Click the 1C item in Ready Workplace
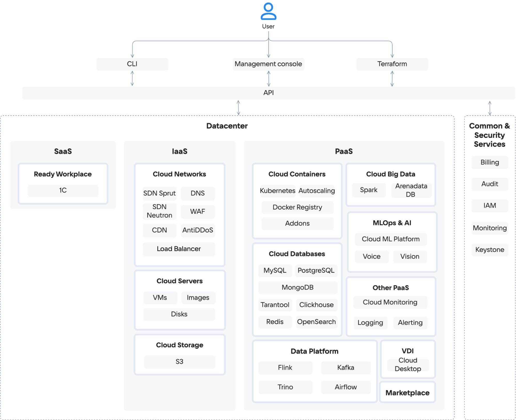Screen dimensions: 516x420 click(63, 190)
